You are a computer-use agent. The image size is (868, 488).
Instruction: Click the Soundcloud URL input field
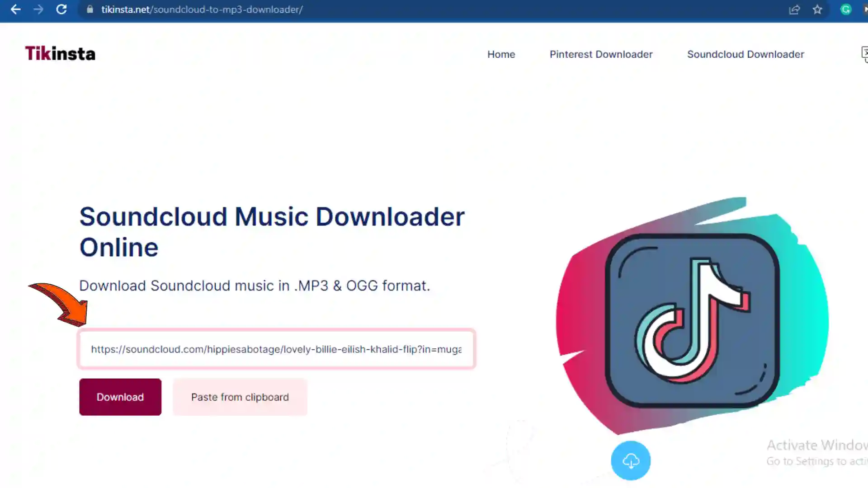click(x=276, y=349)
